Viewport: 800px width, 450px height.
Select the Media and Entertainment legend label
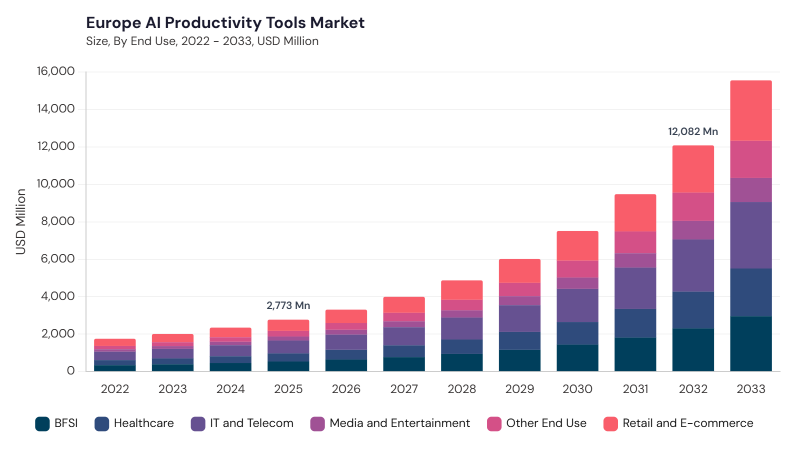click(x=399, y=423)
